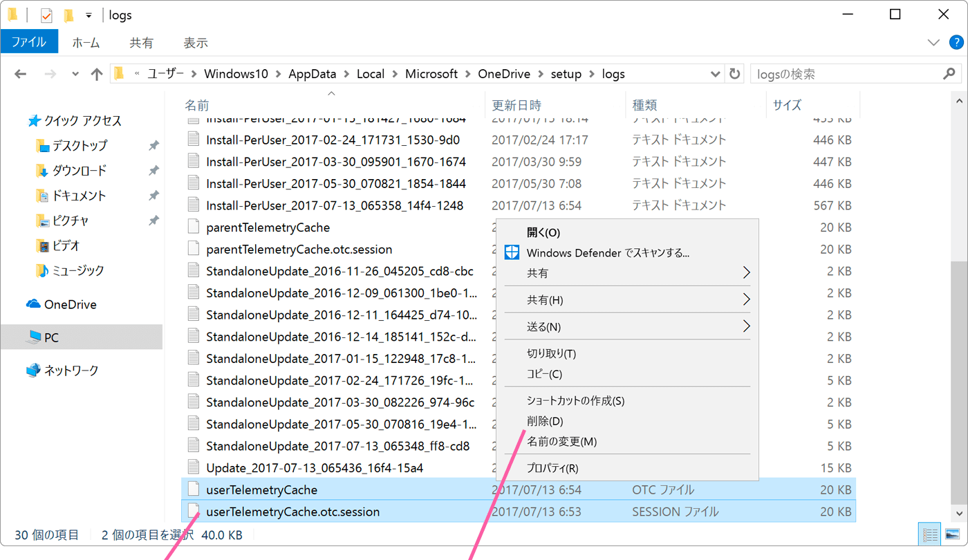Click the search magnifier icon
Viewport: 968px width, 560px height.
[949, 73]
